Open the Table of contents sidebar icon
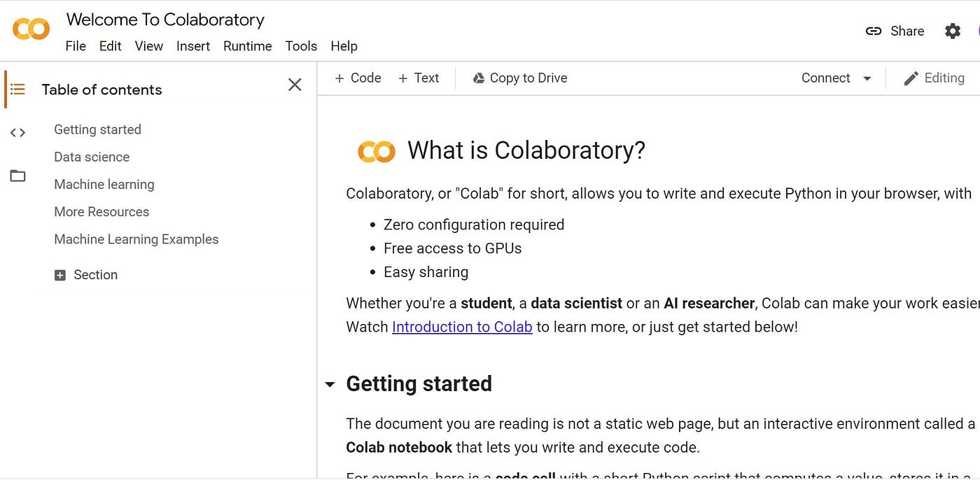The image size is (980, 480). [x=17, y=90]
